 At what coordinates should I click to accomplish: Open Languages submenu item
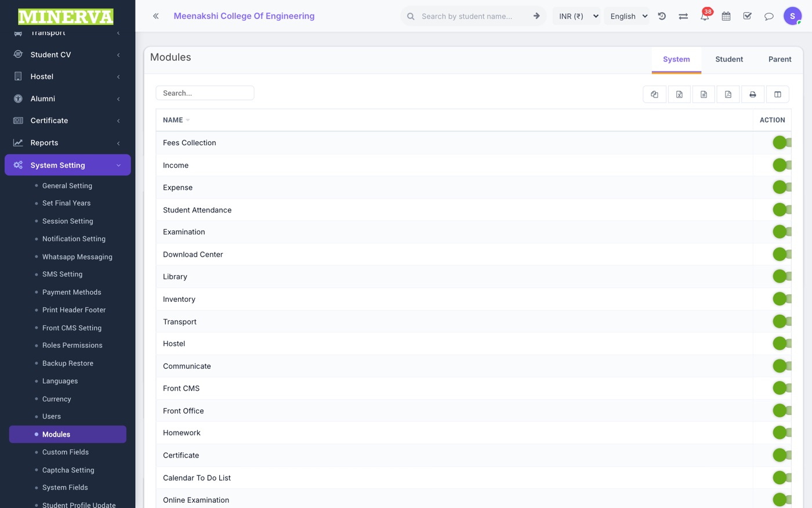[x=60, y=381]
